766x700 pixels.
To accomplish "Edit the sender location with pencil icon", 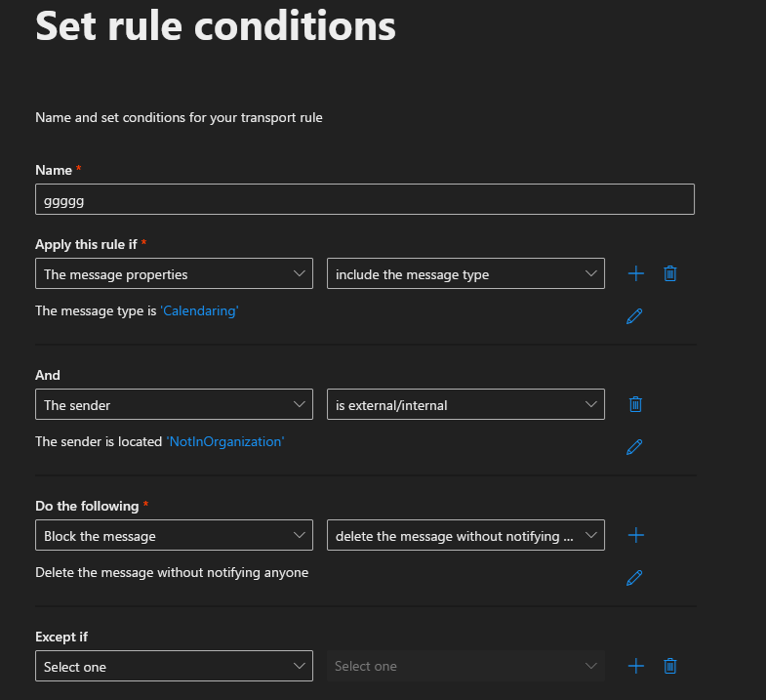I will point(634,447).
